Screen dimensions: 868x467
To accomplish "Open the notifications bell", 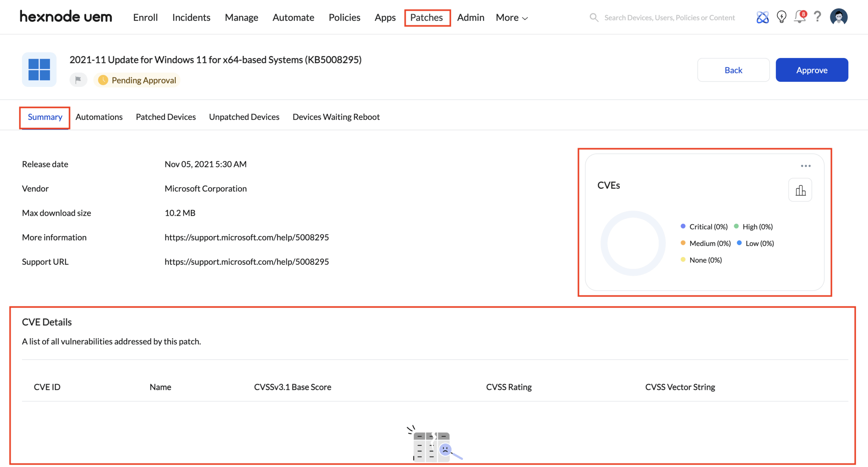I will [x=799, y=17].
